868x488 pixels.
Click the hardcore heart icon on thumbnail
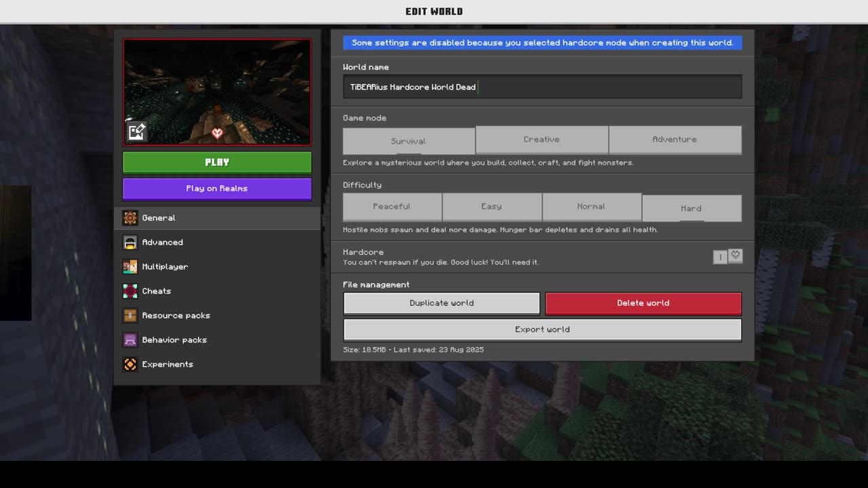pos(217,133)
